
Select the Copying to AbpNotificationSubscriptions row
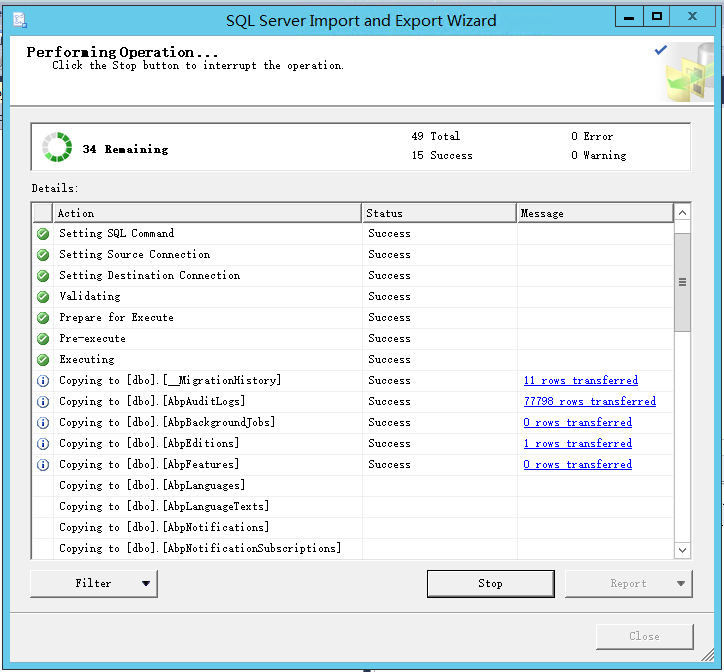click(353, 548)
